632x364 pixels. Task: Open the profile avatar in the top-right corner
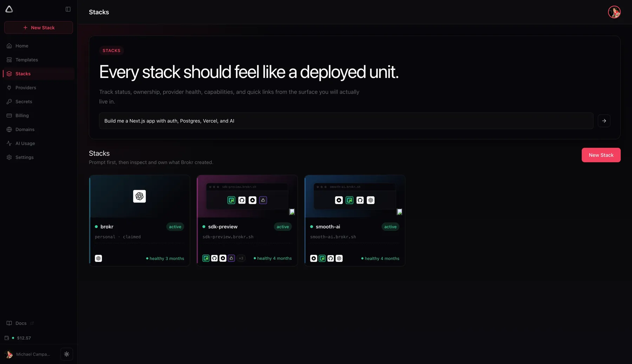pyautogui.click(x=614, y=12)
